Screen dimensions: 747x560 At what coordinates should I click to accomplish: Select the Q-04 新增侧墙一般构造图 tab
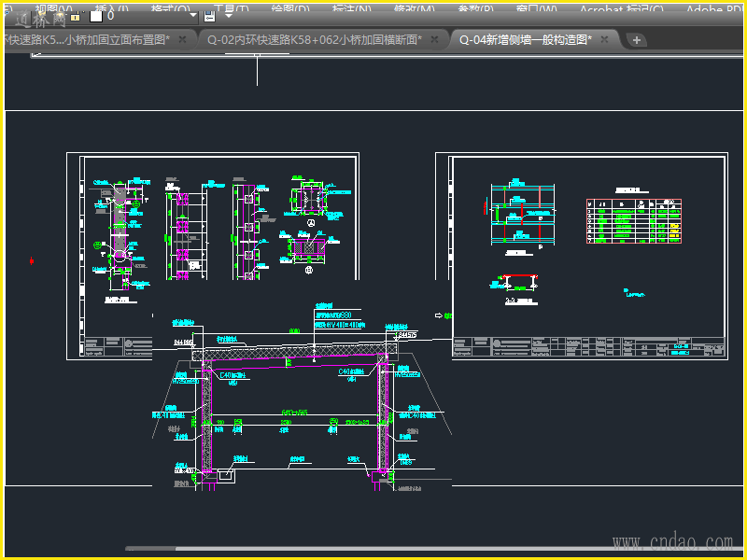tap(525, 39)
